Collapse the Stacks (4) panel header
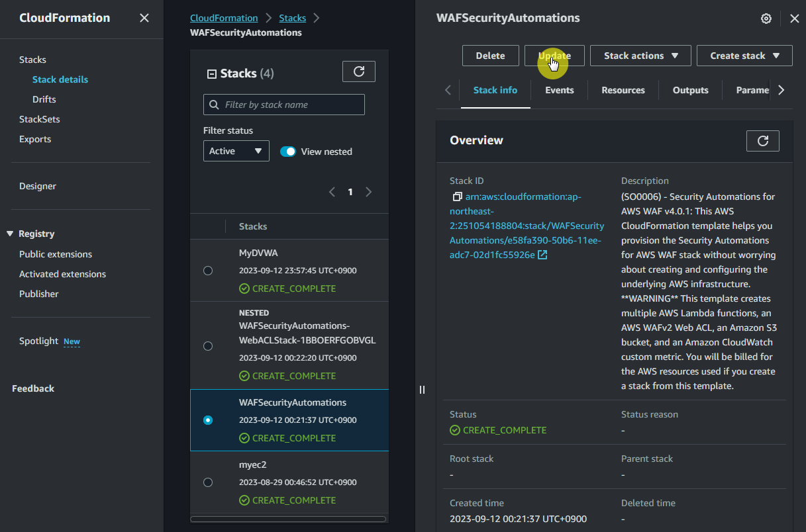806x532 pixels. pyautogui.click(x=212, y=74)
